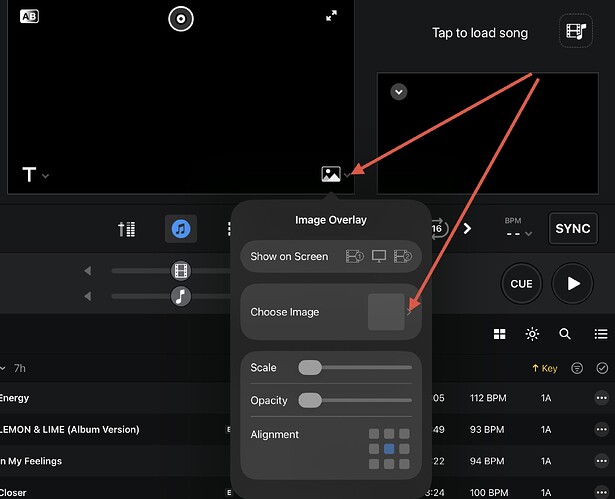The height and width of the screenshot is (499, 615).
Task: Click the record circle icon
Action: click(180, 18)
